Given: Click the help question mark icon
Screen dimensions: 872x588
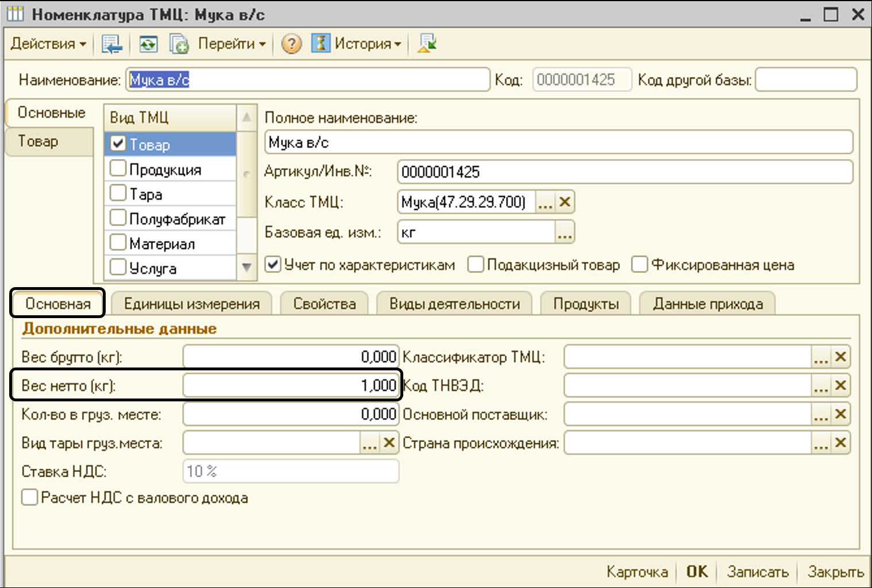Looking at the screenshot, I should tap(291, 44).
